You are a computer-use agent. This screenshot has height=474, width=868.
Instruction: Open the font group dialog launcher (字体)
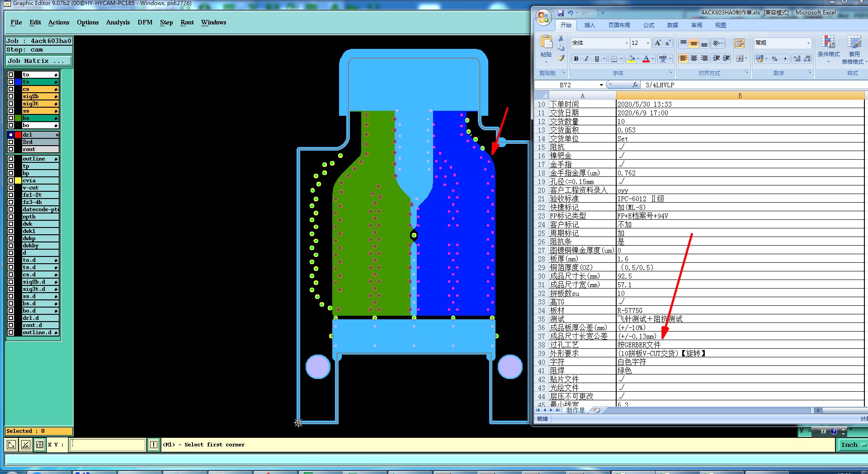click(670, 72)
